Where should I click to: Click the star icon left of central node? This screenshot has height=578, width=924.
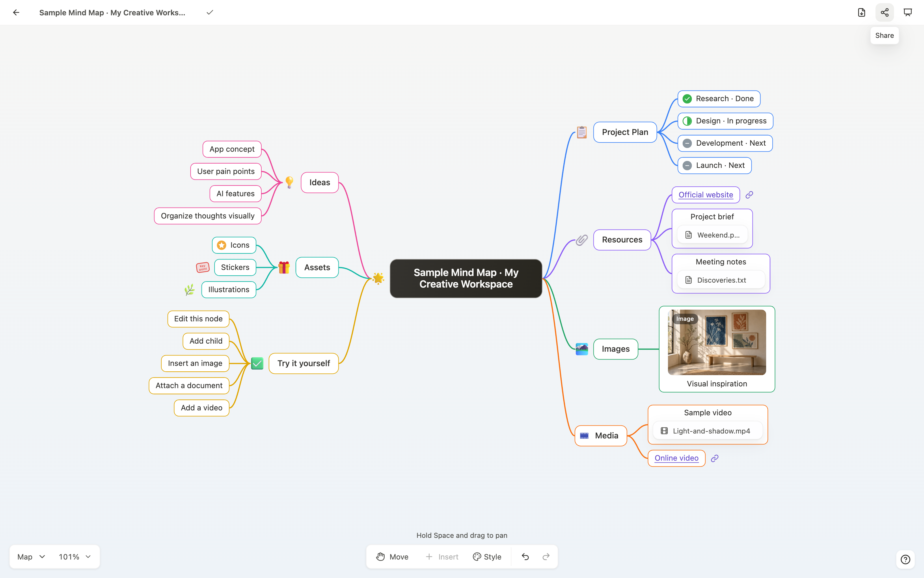coord(378,278)
